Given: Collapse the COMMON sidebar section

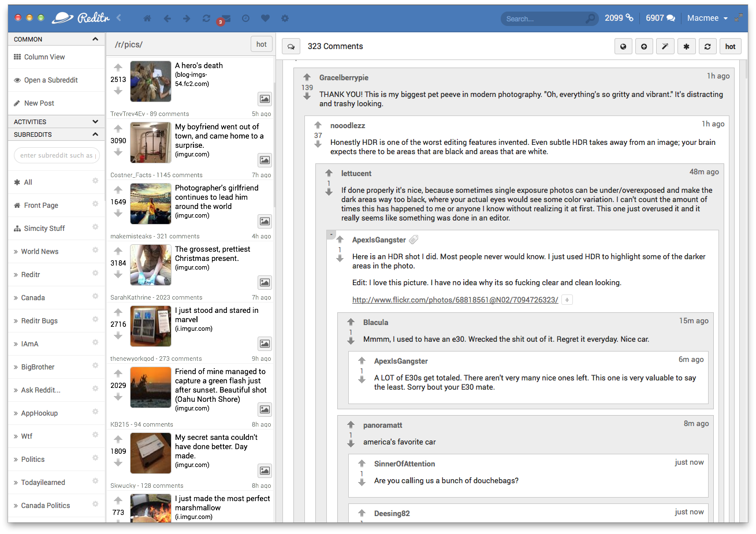Looking at the screenshot, I should [95, 39].
